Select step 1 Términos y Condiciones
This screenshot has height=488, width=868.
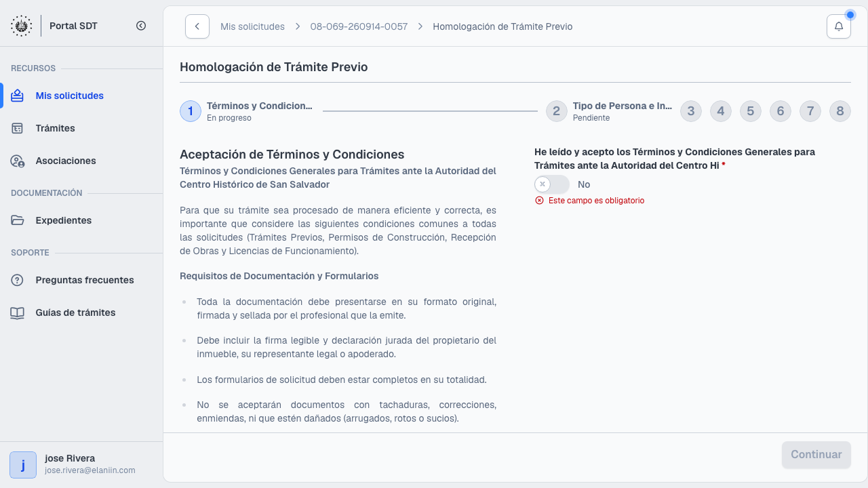pyautogui.click(x=248, y=111)
